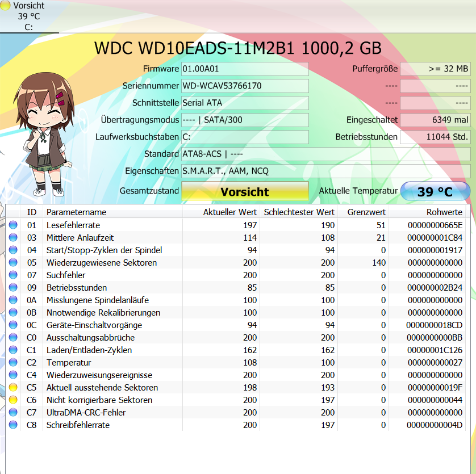Click the Grenzwert value 140
The height and width of the screenshot is (474, 476).
(379, 262)
